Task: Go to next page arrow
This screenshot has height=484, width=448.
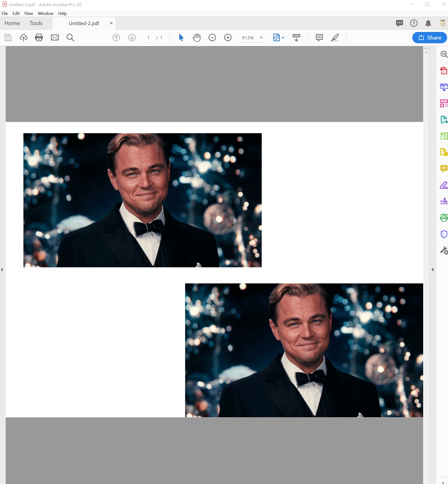Action: [132, 38]
